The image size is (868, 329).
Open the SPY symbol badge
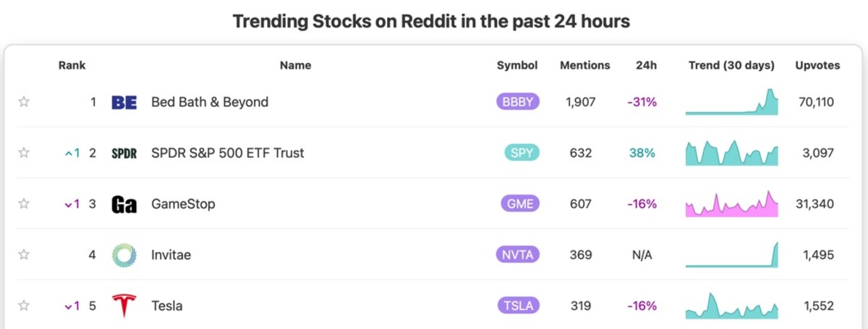pyautogui.click(x=522, y=153)
